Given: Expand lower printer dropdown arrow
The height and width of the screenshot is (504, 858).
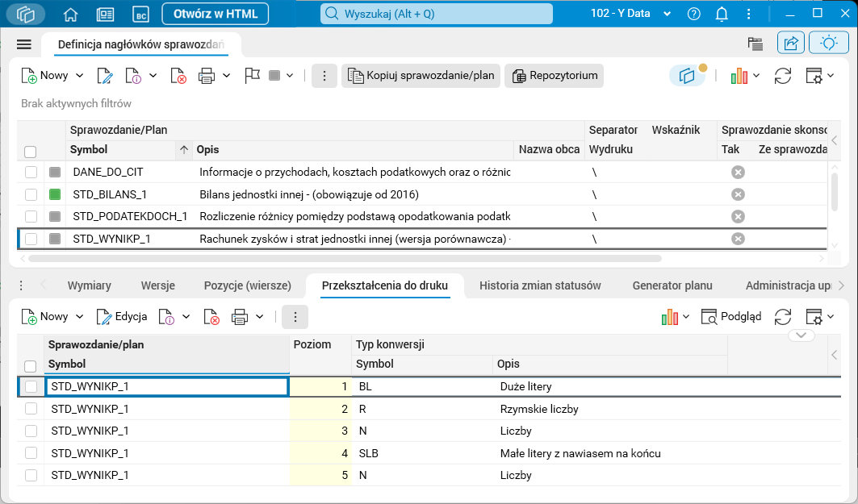Looking at the screenshot, I should pos(260,317).
